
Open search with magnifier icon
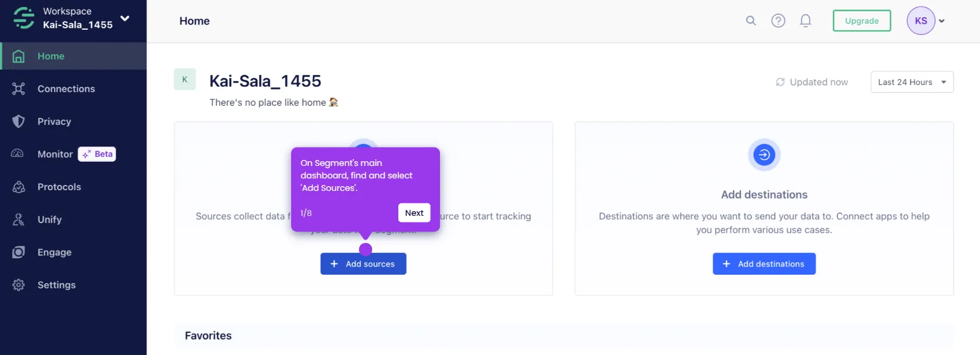point(751,21)
